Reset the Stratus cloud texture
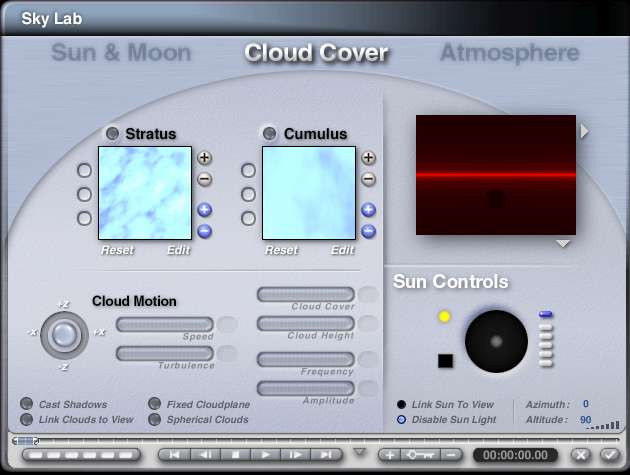 point(117,250)
